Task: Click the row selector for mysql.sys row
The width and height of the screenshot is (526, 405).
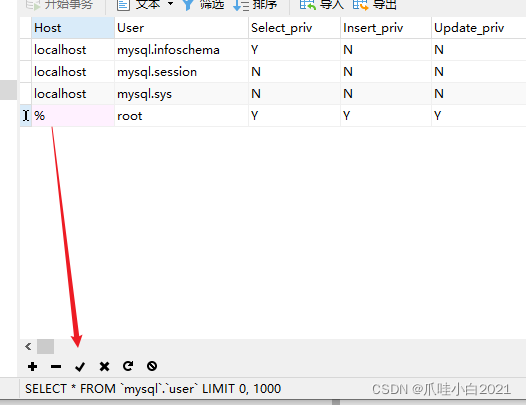Action: tap(25, 94)
